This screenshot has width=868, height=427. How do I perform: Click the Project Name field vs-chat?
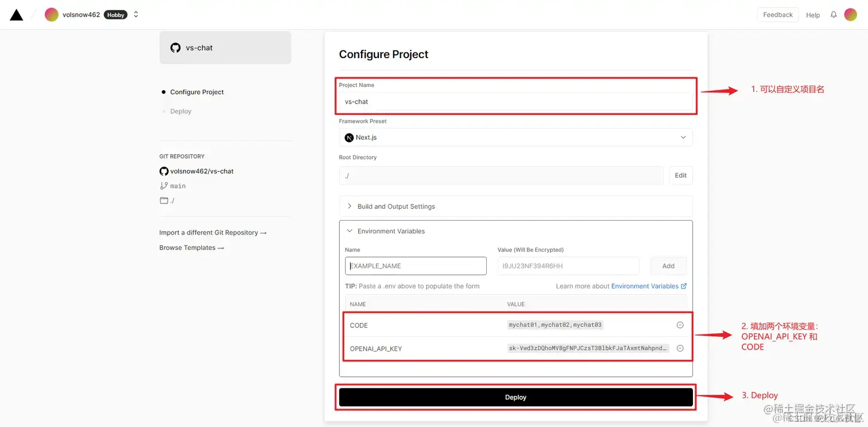pos(516,102)
